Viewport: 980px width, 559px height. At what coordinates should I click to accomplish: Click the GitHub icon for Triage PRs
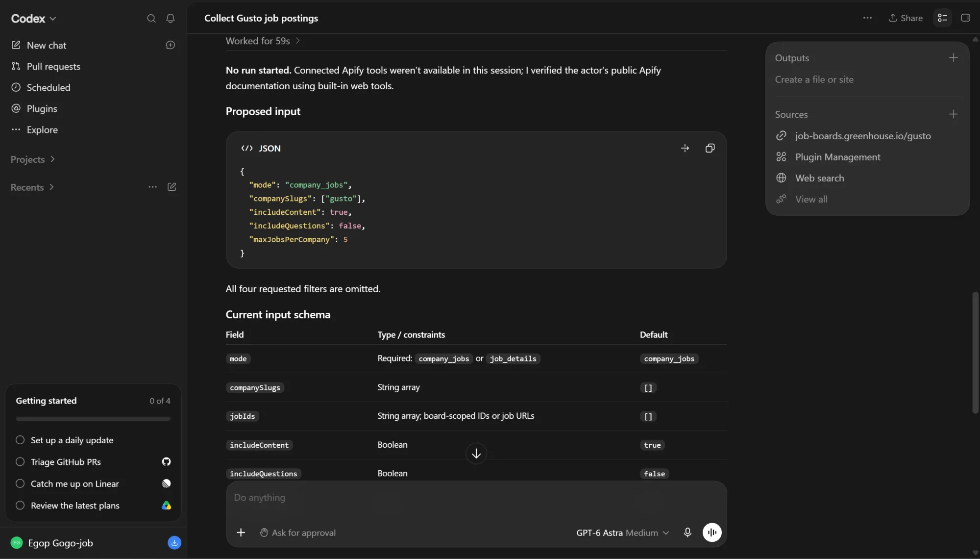(x=167, y=462)
